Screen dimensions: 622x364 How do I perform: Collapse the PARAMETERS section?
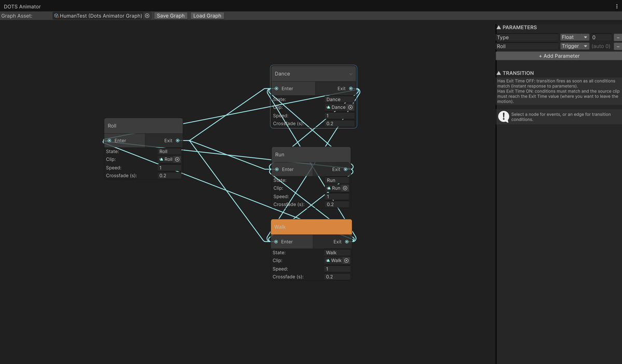(x=499, y=27)
